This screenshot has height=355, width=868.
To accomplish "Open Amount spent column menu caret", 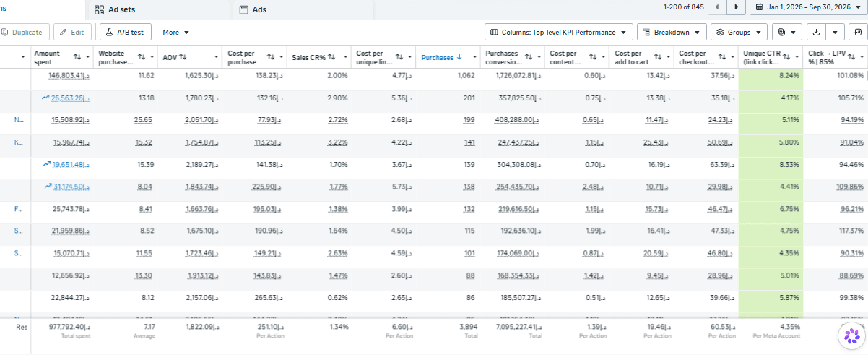I will point(88,57).
